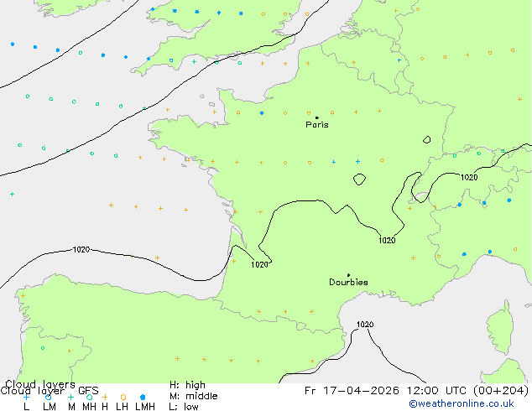Click the 'Fr 17-04-2026' date text
532x411 pixels.
point(352,391)
